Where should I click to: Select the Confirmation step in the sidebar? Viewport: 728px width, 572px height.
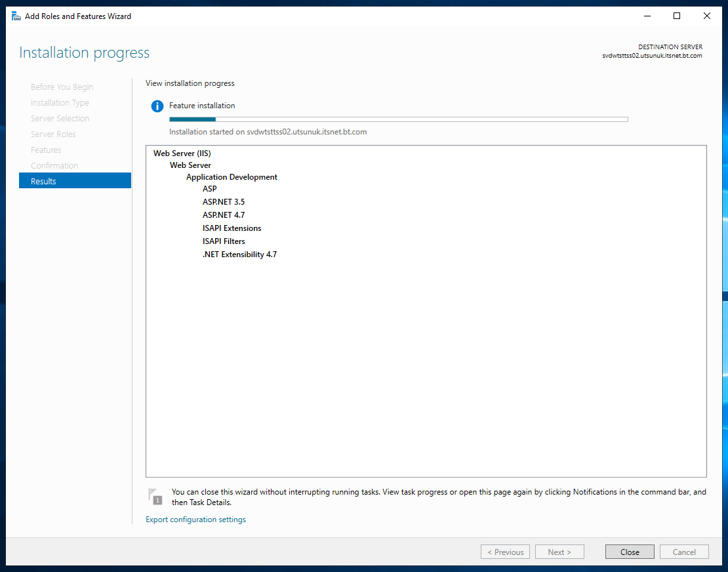point(54,166)
